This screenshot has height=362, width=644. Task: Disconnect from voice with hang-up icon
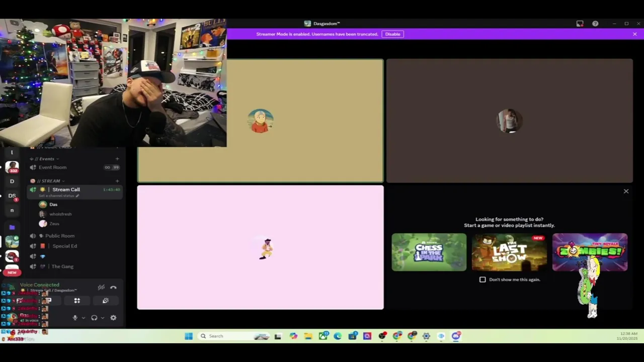[x=113, y=288]
